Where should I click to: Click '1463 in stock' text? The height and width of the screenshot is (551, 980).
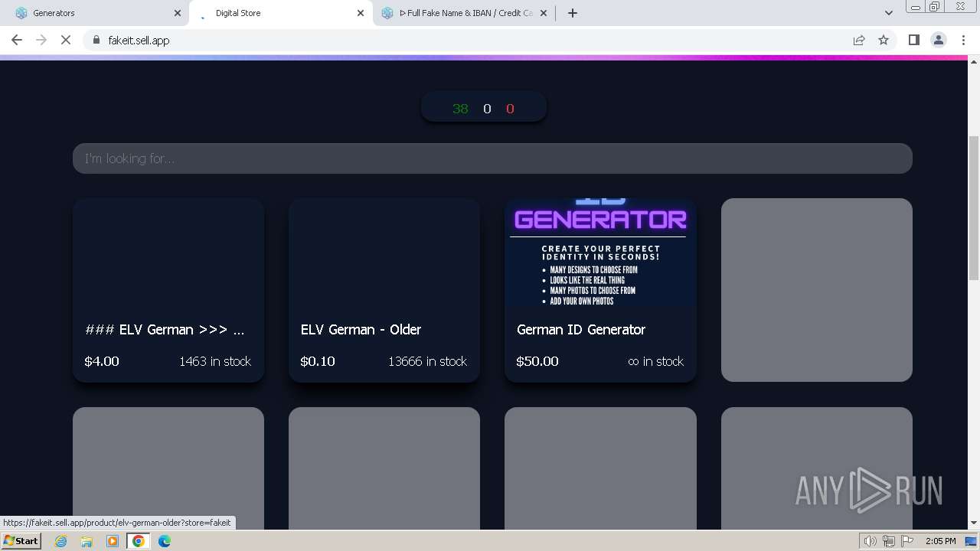click(215, 361)
